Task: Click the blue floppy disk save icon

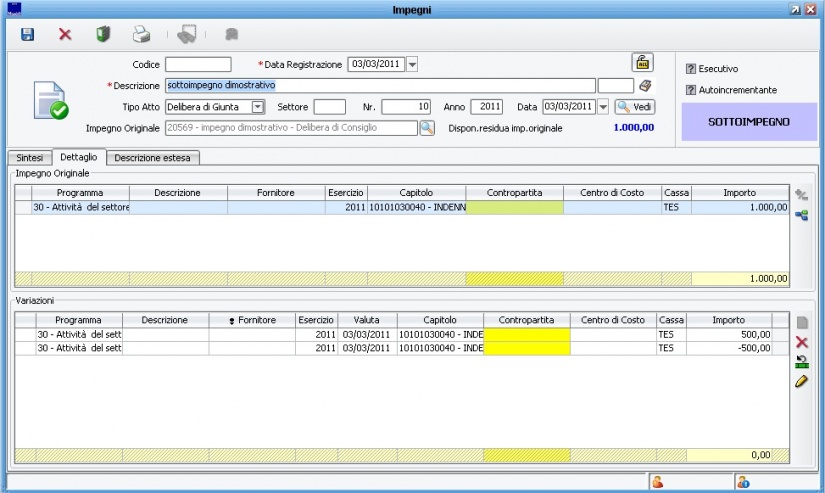Action: click(28, 34)
